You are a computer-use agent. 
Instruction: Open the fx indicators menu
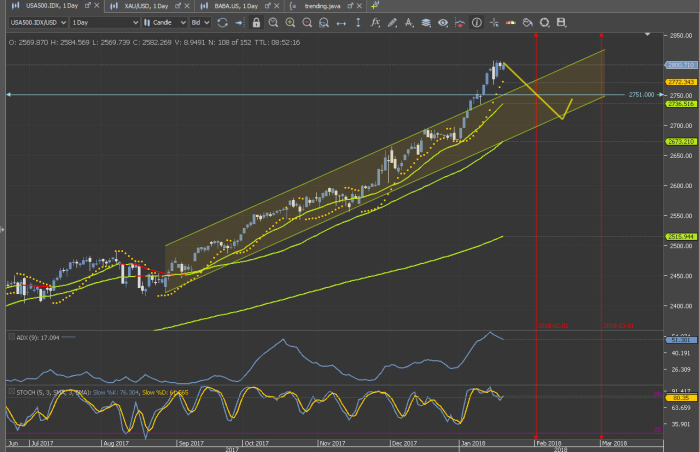click(375, 22)
